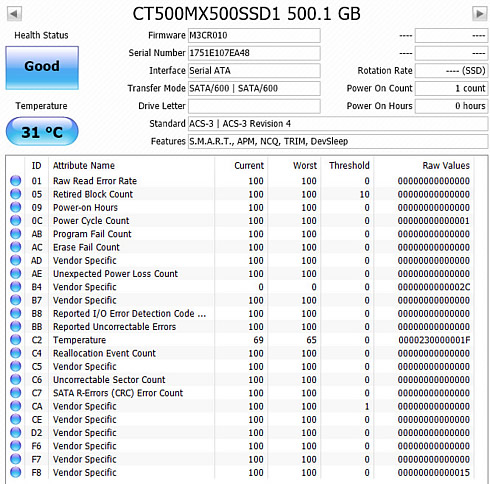490x484 pixels.
Task: Click the Power On Count value field
Action: (451, 88)
